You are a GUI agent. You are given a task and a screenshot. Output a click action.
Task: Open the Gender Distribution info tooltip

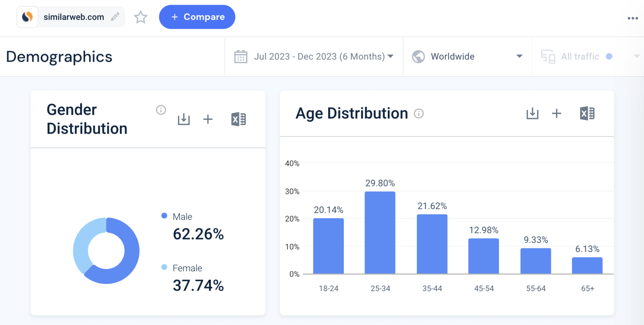[x=161, y=110]
